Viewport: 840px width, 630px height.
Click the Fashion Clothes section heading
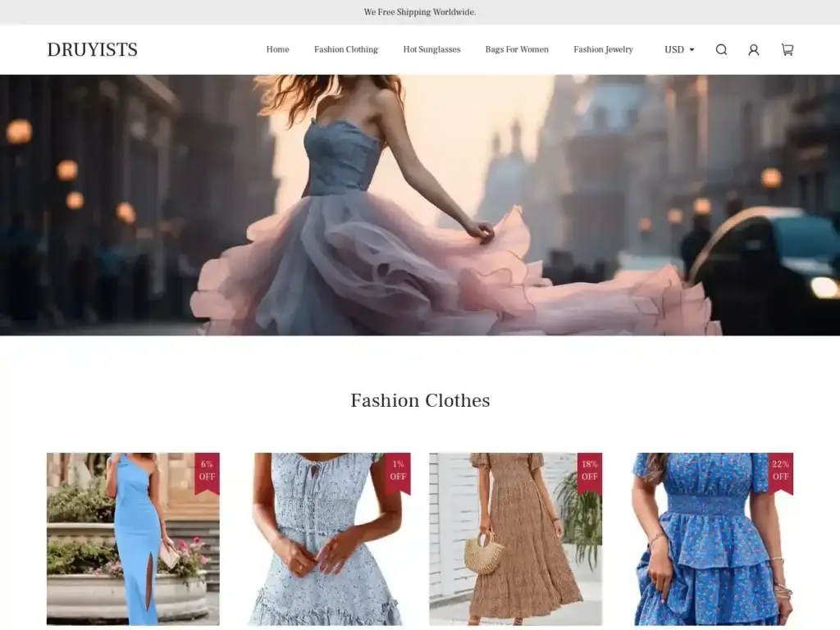[420, 400]
